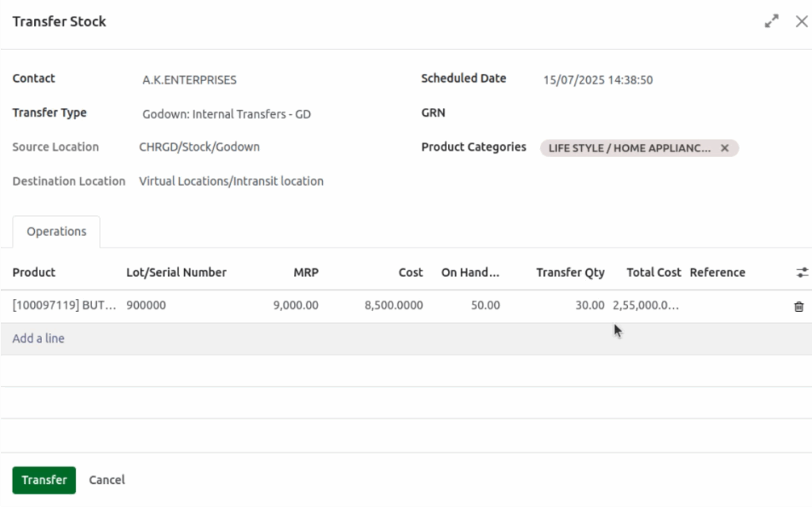Image resolution: width=812 pixels, height=507 pixels.
Task: Cancel the stock transfer
Action: click(x=106, y=480)
